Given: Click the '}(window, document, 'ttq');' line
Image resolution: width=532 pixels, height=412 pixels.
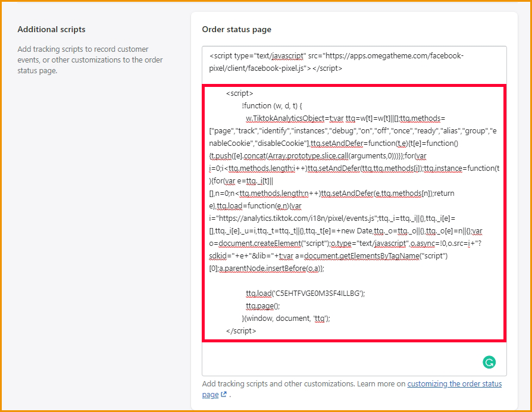Looking at the screenshot, I should click(286, 318).
